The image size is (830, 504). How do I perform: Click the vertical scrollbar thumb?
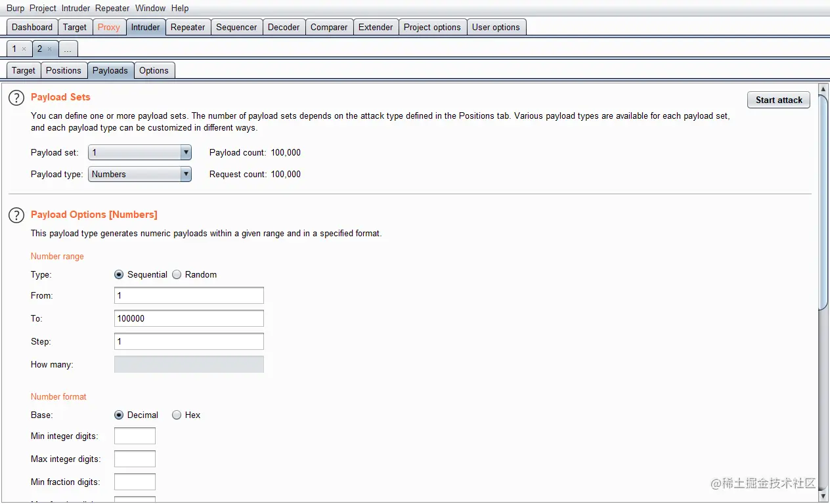coord(823,202)
